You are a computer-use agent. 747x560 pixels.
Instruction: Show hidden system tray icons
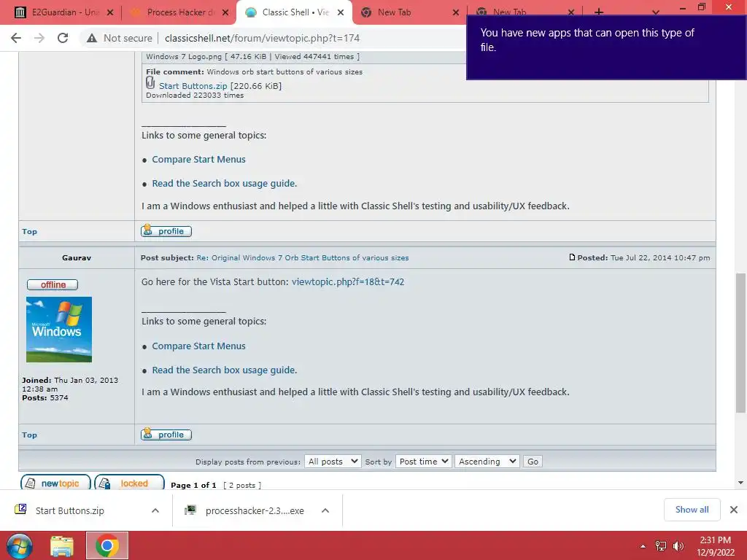point(643,546)
